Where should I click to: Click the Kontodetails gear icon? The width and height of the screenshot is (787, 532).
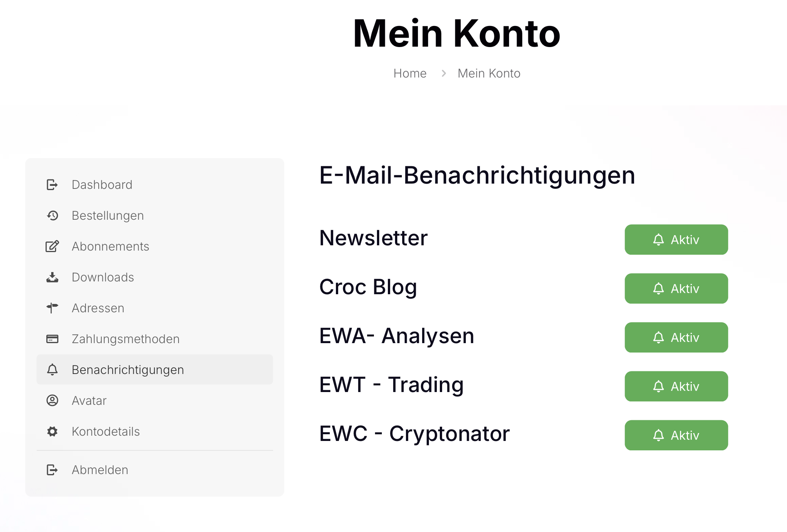pyautogui.click(x=52, y=431)
